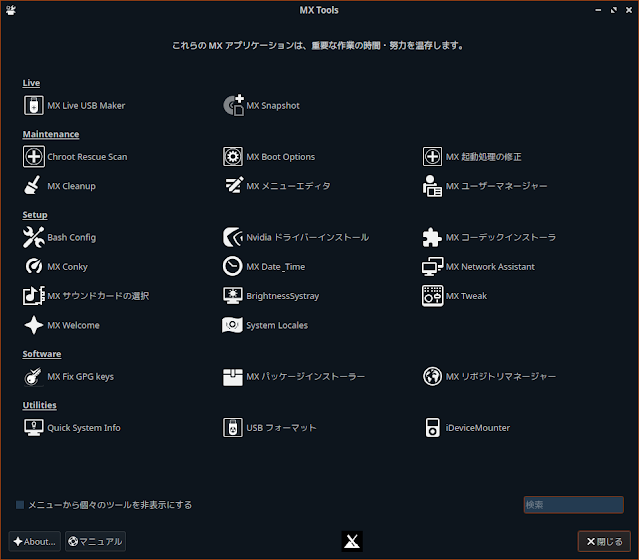This screenshot has height=560, width=639.
Task: Click the Bash Config tools icon
Action: [33, 237]
